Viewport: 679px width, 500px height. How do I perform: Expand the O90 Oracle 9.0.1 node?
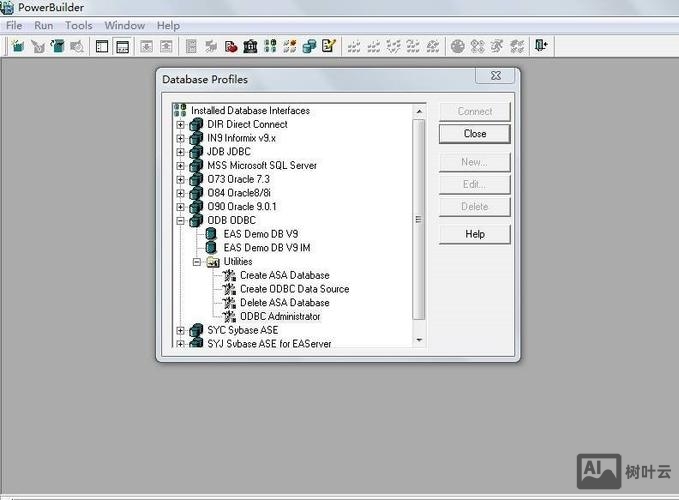pyautogui.click(x=181, y=207)
